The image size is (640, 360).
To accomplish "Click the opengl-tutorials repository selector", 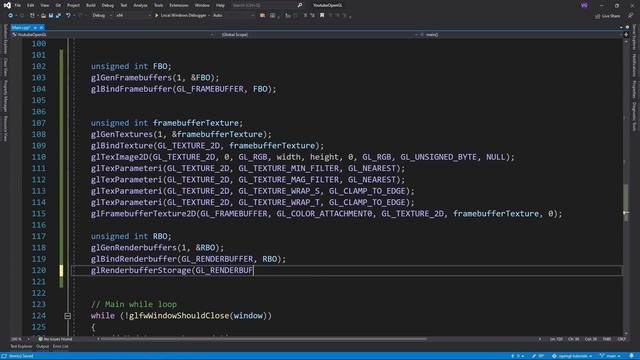I will (572, 356).
